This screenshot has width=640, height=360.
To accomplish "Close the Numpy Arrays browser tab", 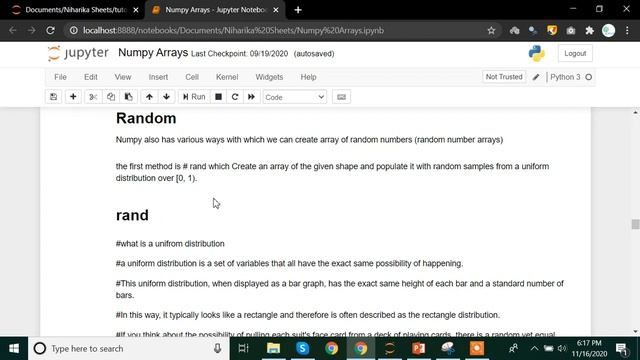I will pyautogui.click(x=276, y=10).
